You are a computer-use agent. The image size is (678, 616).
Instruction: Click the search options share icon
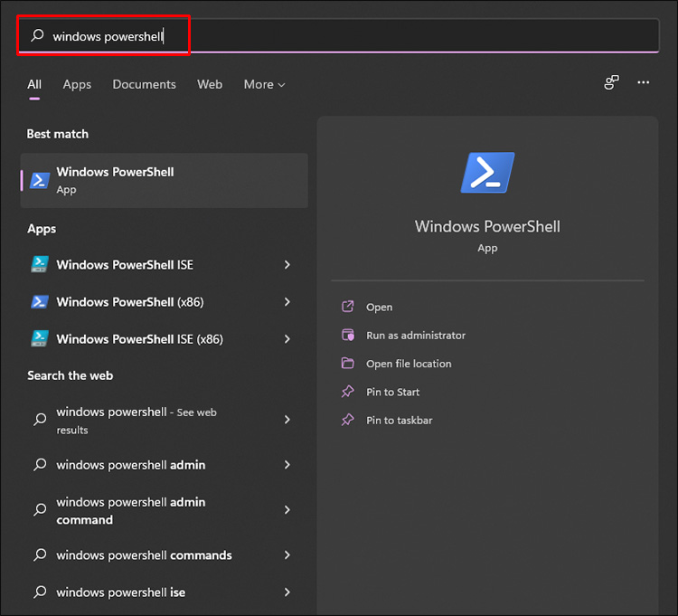pos(612,82)
